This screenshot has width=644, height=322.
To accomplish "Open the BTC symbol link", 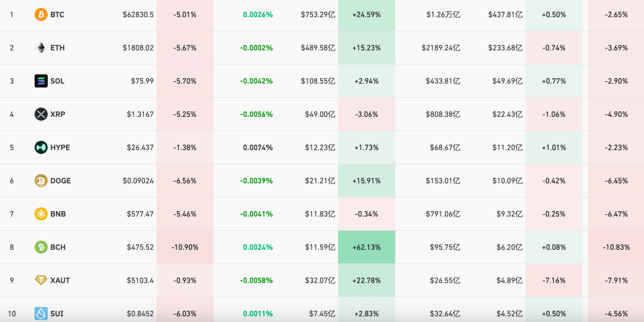I will tap(57, 14).
